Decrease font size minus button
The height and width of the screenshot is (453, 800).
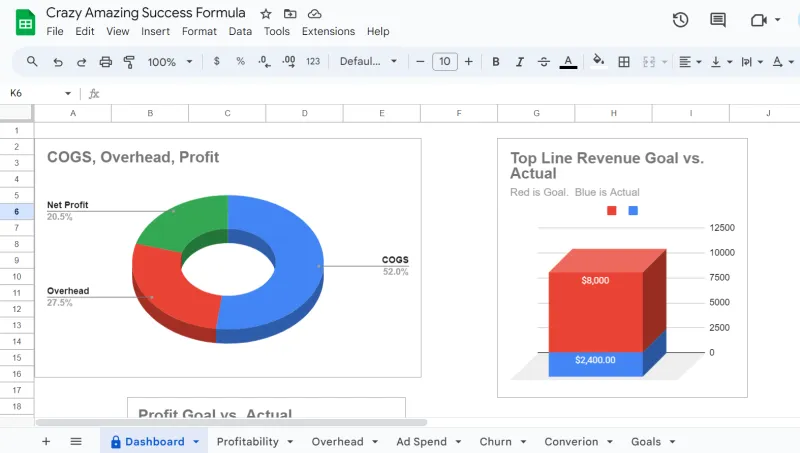[420, 62]
